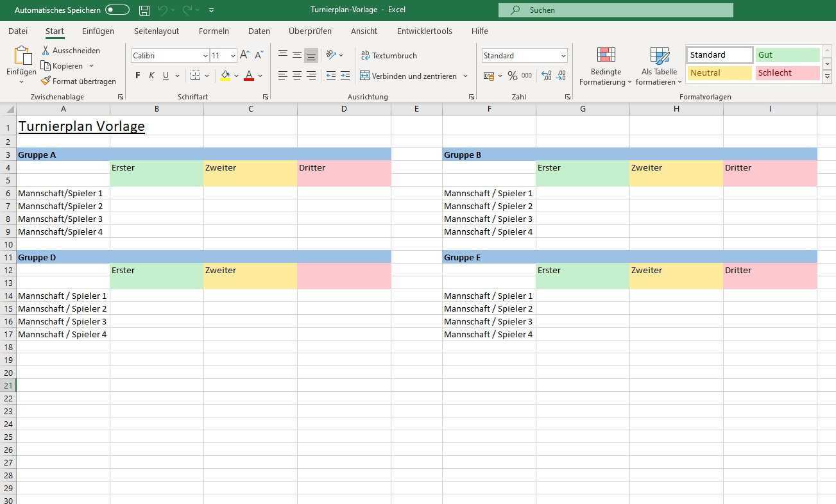Open the number format Standard dropdown
The height and width of the screenshot is (504, 836).
tap(563, 56)
